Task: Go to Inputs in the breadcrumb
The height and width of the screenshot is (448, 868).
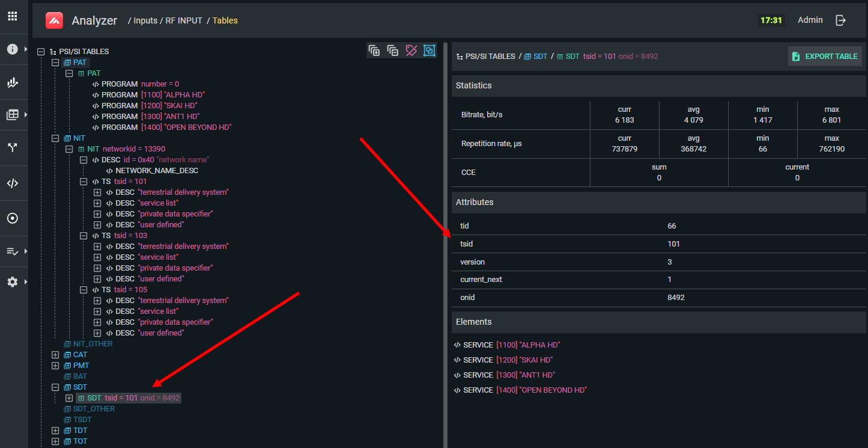Action: [x=145, y=20]
